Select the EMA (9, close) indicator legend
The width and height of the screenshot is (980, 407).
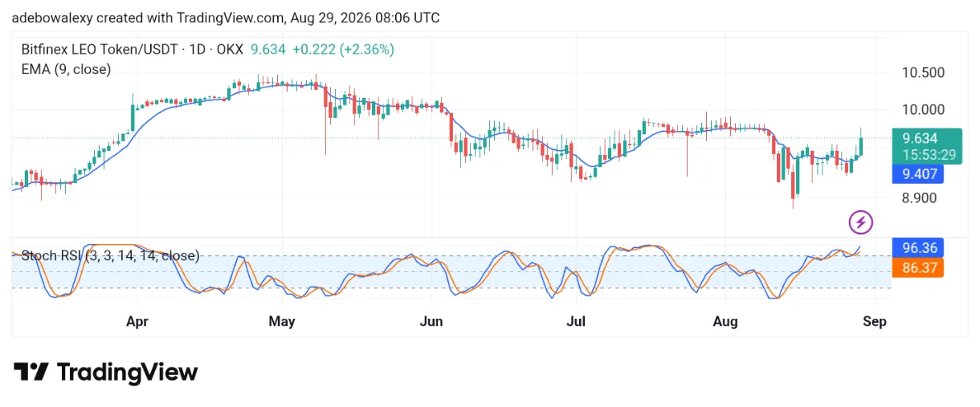pos(66,69)
